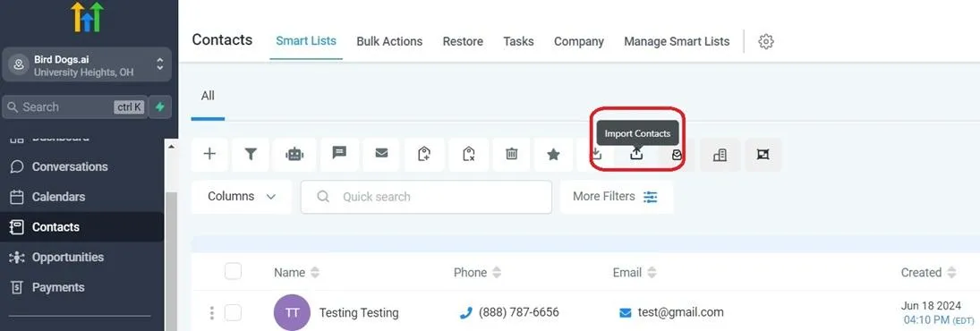This screenshot has height=331, width=980.
Task: Open three-dot menu for Testing Testing row
Action: pyautogui.click(x=212, y=312)
